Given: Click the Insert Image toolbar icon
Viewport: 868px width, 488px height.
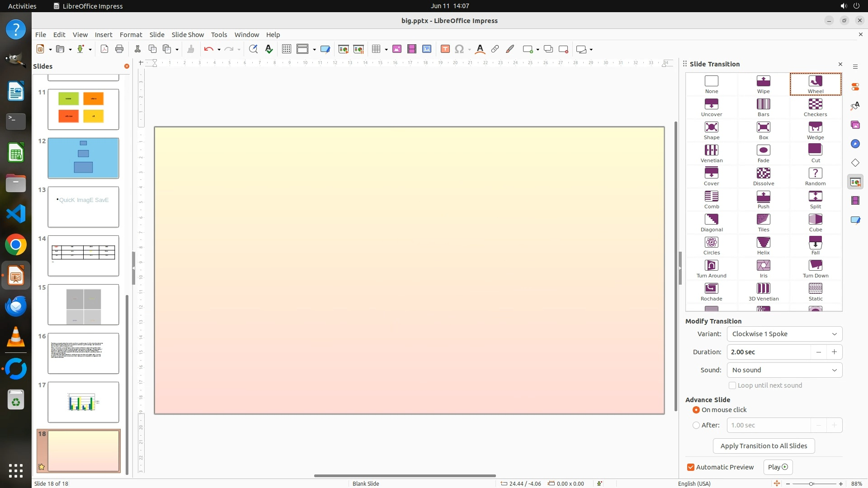Looking at the screenshot, I should pos(396,49).
